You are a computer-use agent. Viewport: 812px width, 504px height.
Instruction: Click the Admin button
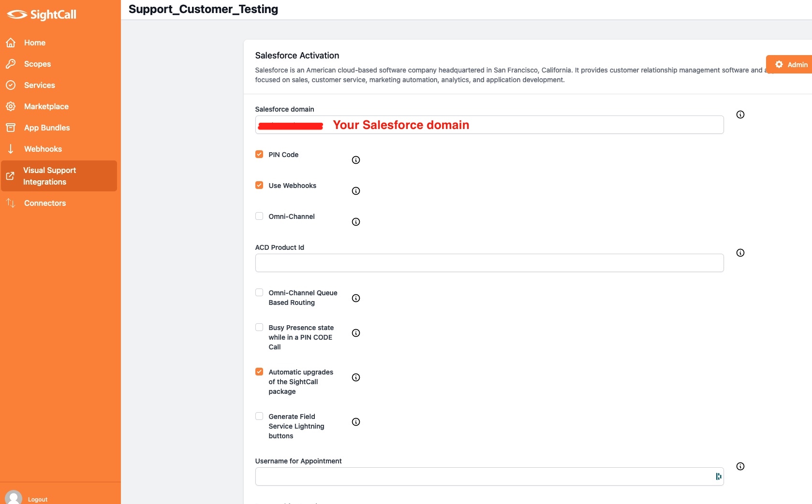click(x=789, y=64)
